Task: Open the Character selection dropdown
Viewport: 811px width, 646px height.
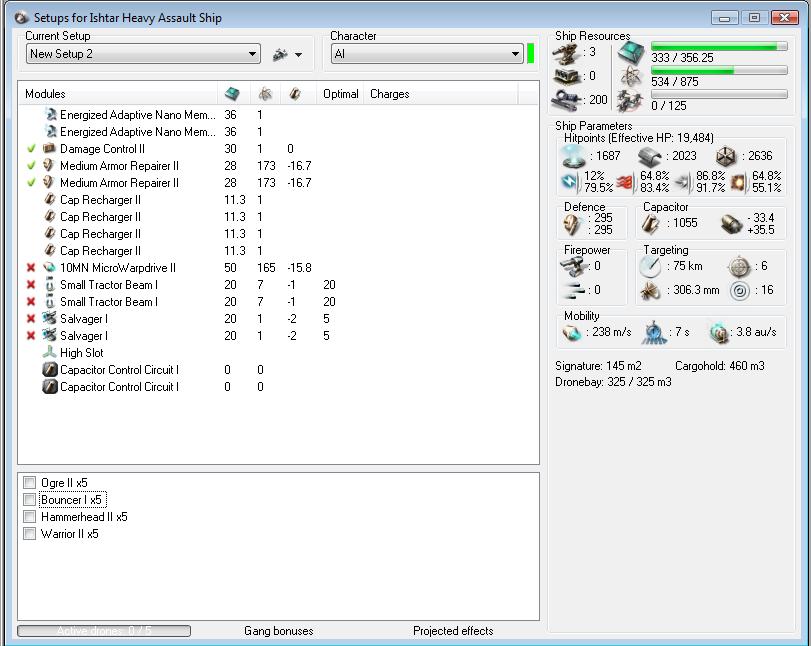Action: 426,54
